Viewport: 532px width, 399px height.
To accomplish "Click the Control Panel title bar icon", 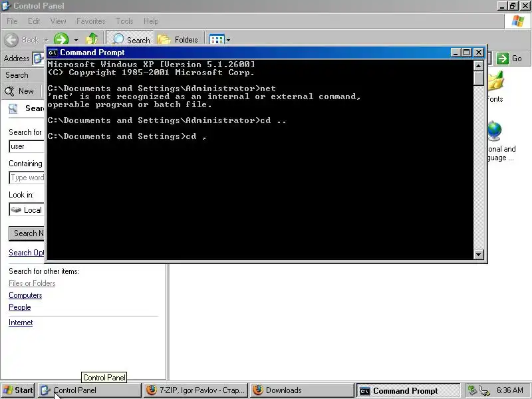I will click(x=6, y=6).
